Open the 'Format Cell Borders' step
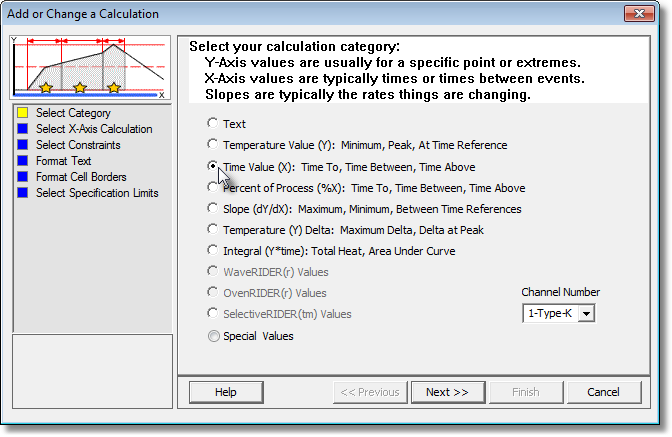Image resolution: width=672 pixels, height=437 pixels. [x=81, y=177]
